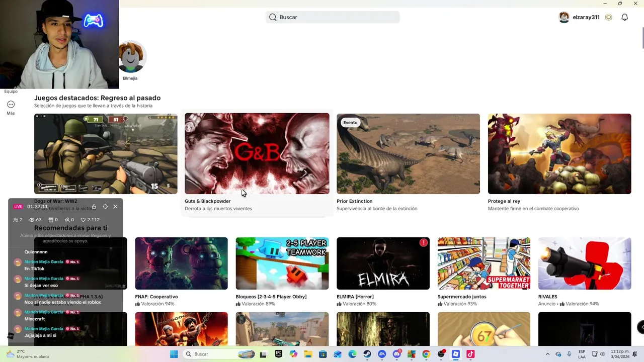Image resolution: width=644 pixels, height=362 pixels.
Task: Click the 'Guts & Blackpowder' title text
Action: tap(207, 201)
